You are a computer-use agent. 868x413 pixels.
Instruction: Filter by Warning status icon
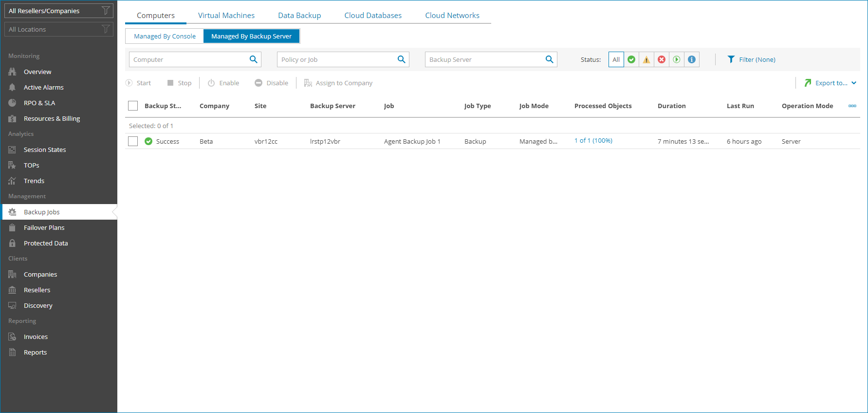646,59
